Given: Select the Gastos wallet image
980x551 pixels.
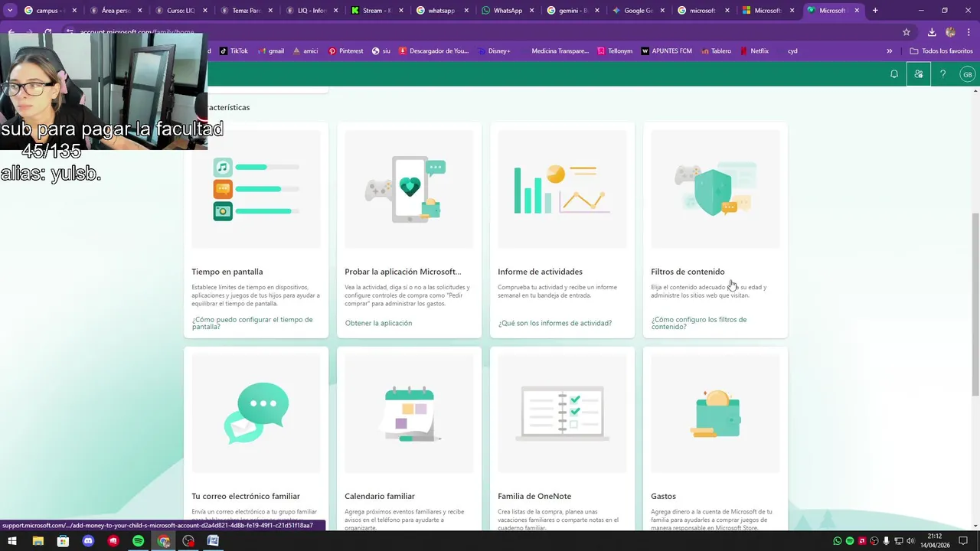Looking at the screenshot, I should pyautogui.click(x=716, y=413).
